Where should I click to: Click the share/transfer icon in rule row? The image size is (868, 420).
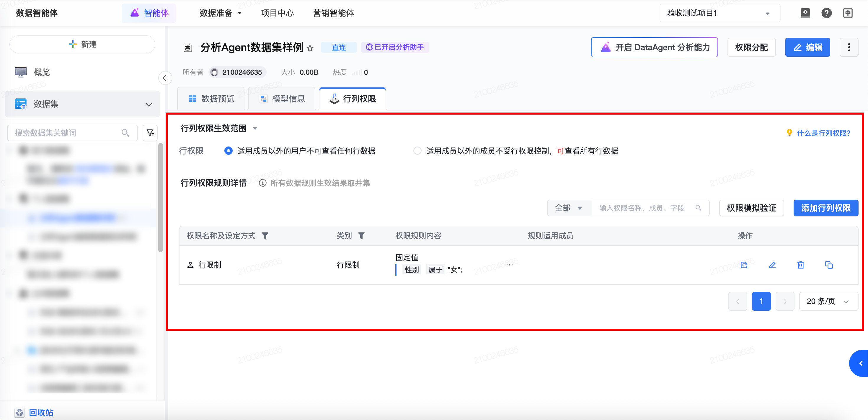744,265
